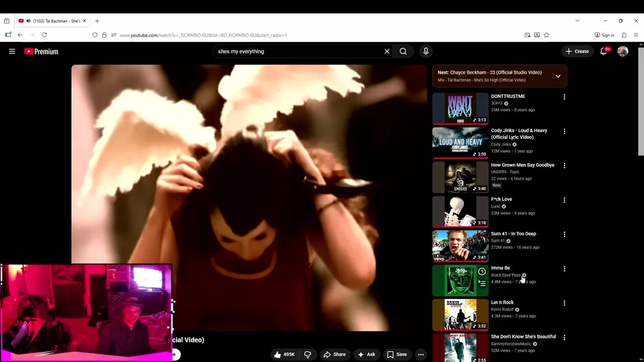Screen dimensions: 644x362
Task: Click the 3OH!3 channel name
Action: click(x=497, y=103)
